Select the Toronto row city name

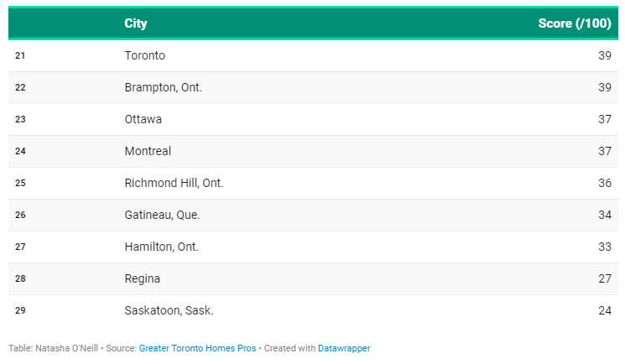click(144, 55)
